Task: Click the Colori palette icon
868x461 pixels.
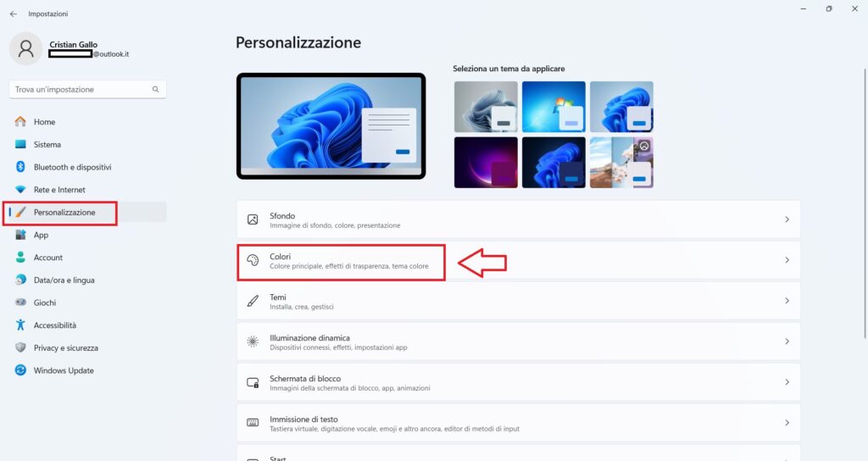Action: coord(253,260)
